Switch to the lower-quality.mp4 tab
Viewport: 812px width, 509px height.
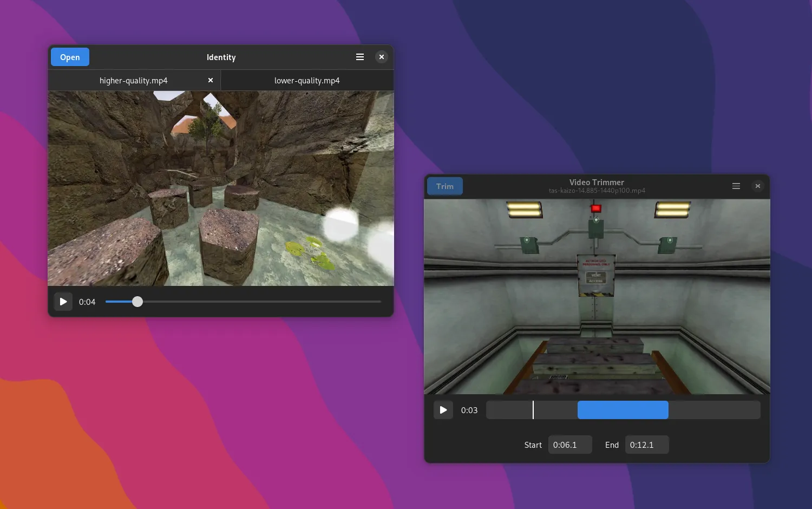(307, 81)
